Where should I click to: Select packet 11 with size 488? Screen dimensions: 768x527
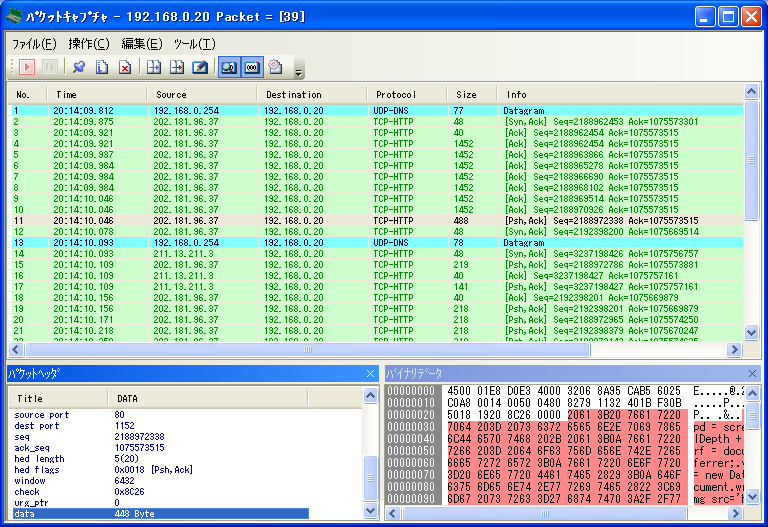point(376,220)
